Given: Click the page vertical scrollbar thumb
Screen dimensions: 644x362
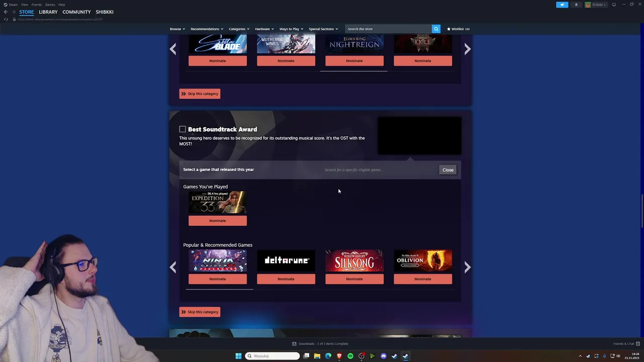Looking at the screenshot, I should coord(641,211).
